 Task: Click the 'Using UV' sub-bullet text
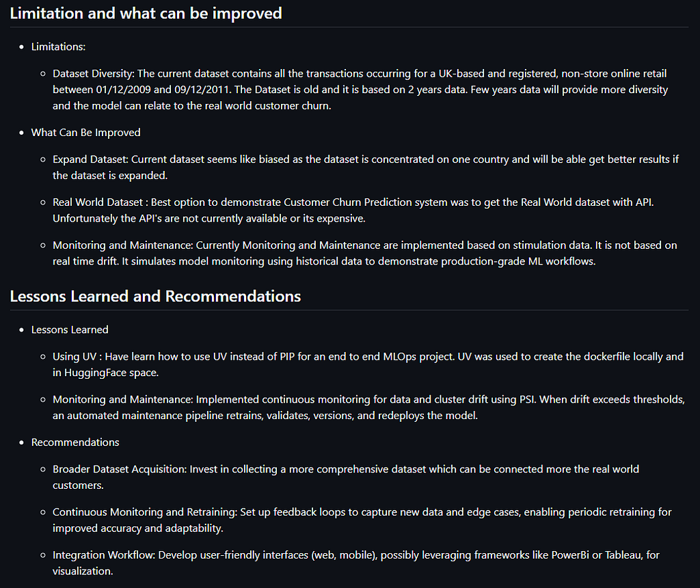pos(368,365)
